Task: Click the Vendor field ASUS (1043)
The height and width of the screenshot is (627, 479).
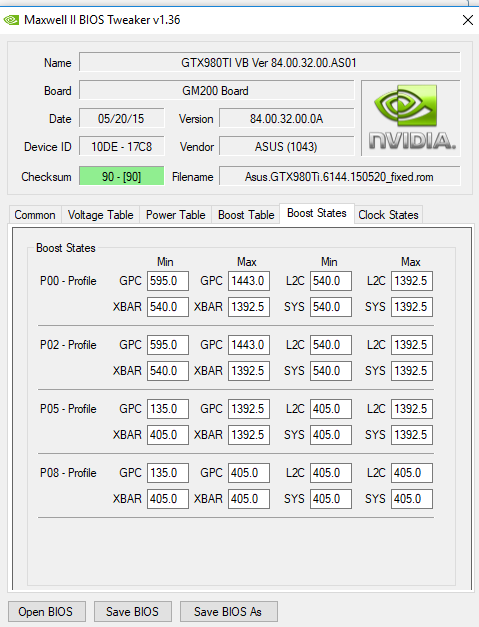Action: coord(287,146)
